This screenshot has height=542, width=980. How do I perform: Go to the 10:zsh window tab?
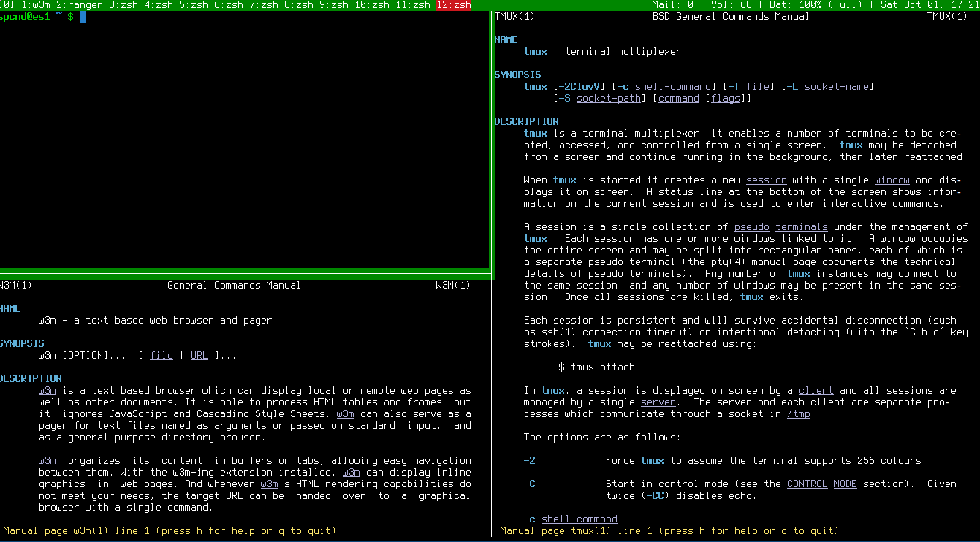372,5
